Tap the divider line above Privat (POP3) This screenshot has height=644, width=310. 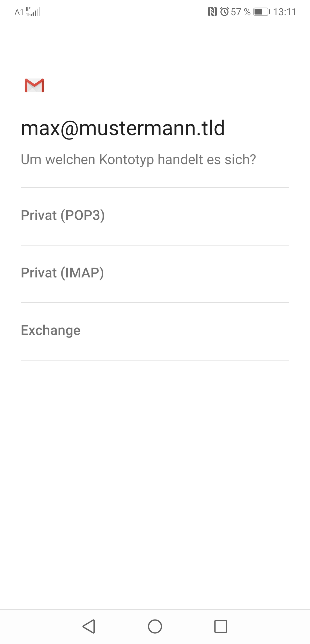(x=155, y=188)
